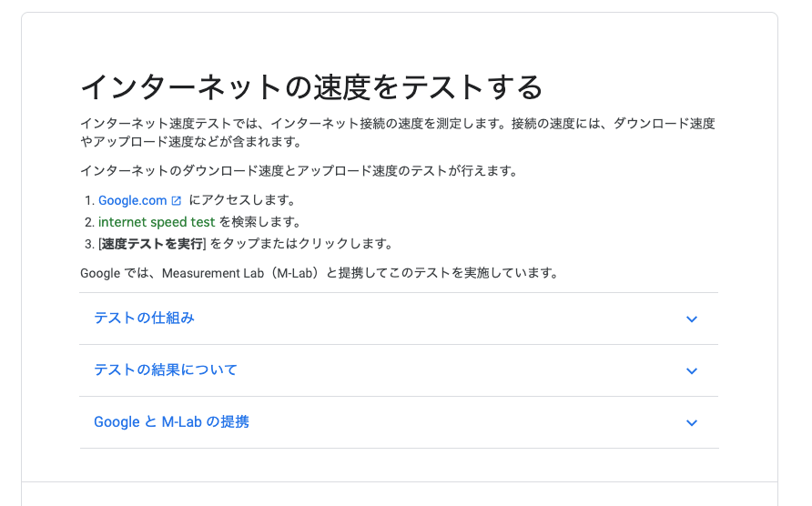Click the bold 速度テストを実行 text
Image resolution: width=812 pixels, height=506 pixels.
coord(152,244)
